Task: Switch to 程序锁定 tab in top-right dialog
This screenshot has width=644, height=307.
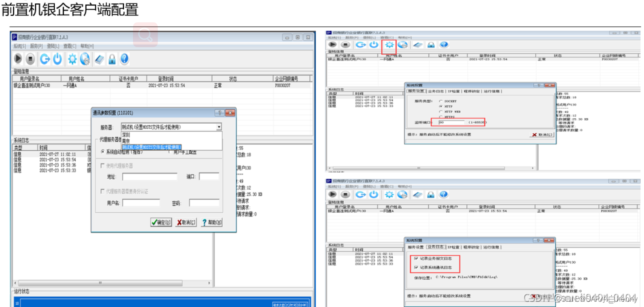Action: tap(471, 91)
